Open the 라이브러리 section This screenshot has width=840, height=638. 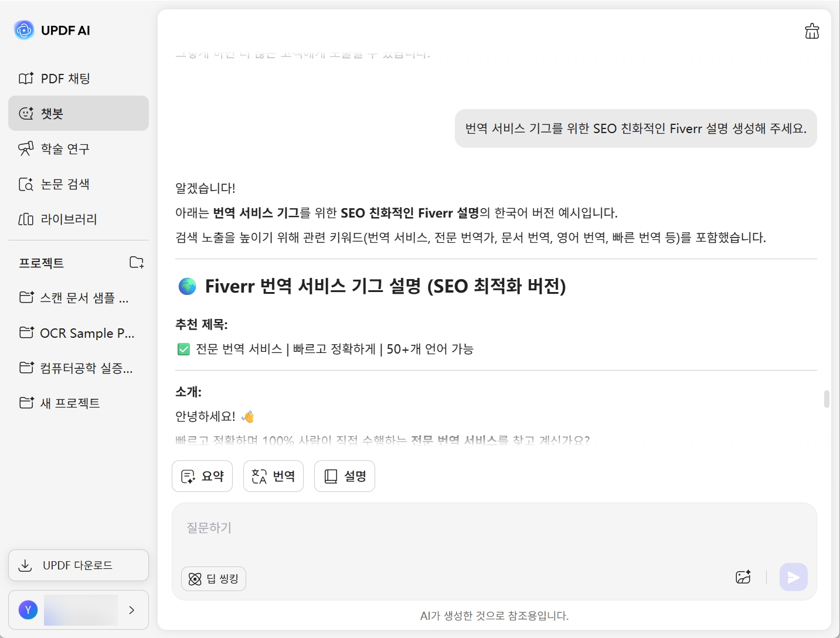pos(69,219)
